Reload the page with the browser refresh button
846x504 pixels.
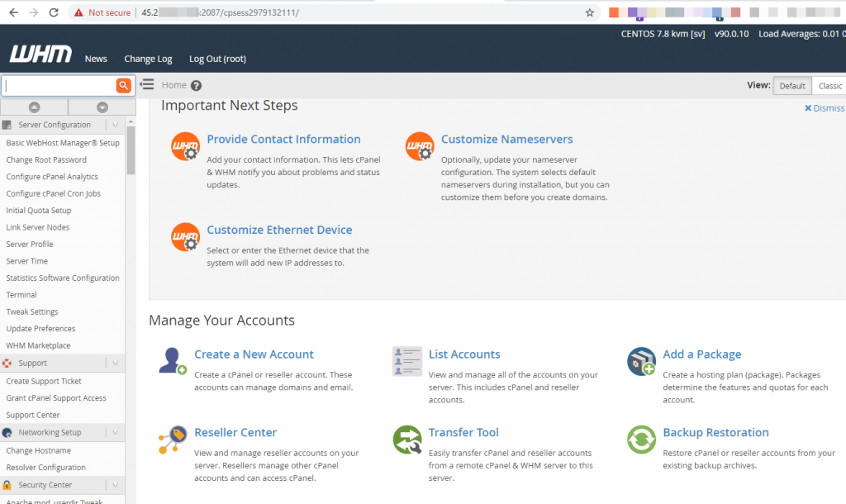click(54, 12)
